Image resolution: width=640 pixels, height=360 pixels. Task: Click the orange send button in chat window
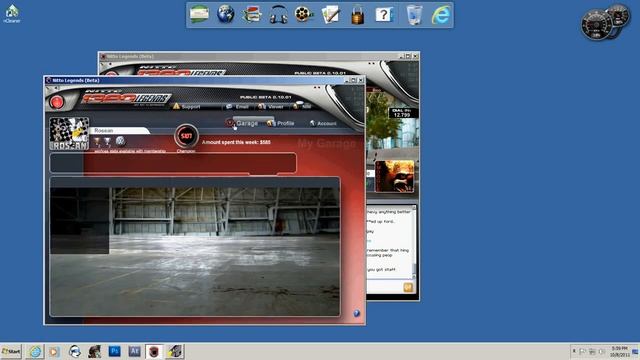click(408, 287)
